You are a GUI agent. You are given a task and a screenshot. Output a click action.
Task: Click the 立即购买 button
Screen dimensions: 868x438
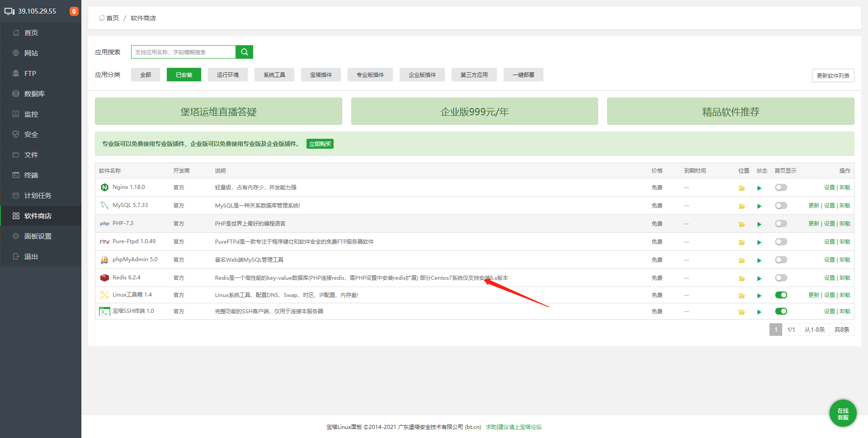click(320, 144)
